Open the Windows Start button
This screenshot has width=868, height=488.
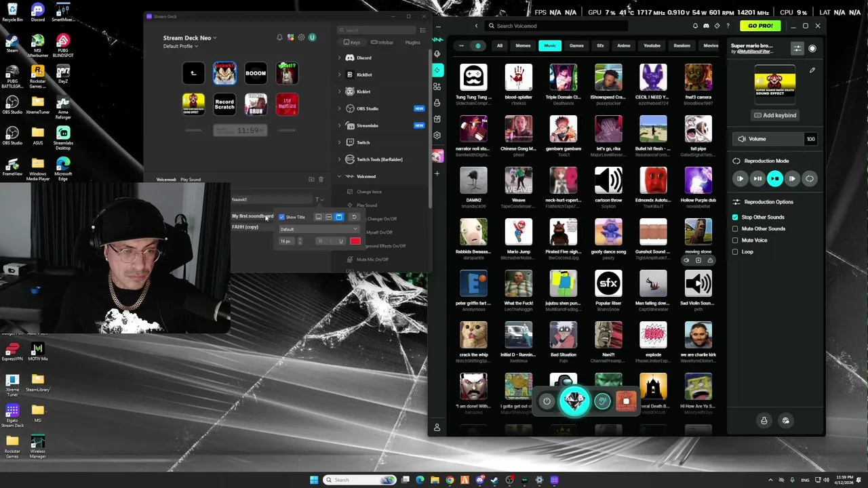[x=314, y=480]
